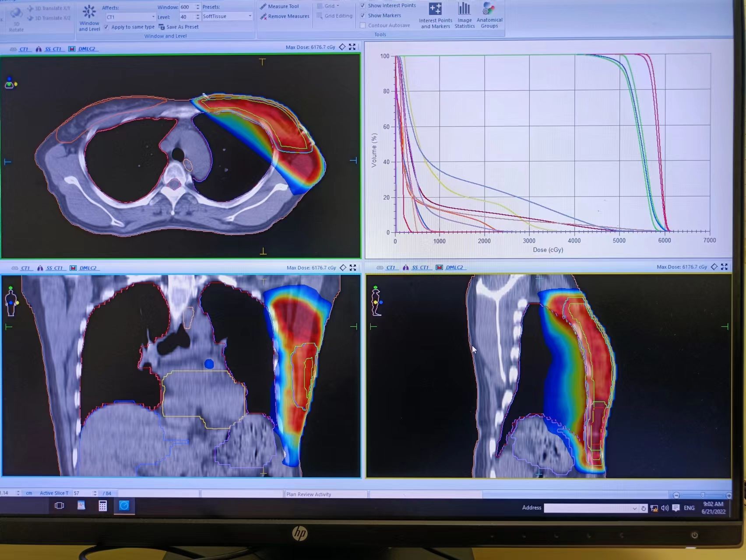Select DMLC2 tab in axial view
Viewport: 746px width, 560px height.
(x=86, y=49)
